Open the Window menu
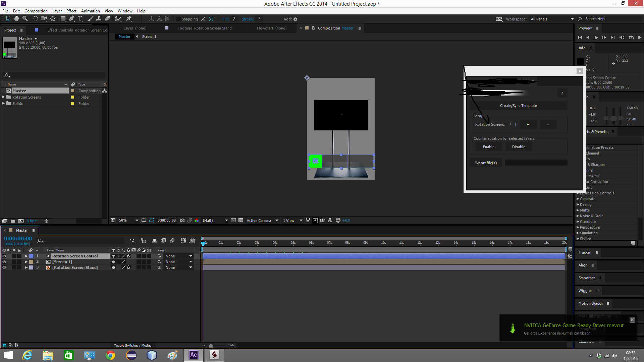The width and height of the screenshot is (644, 362). (125, 11)
